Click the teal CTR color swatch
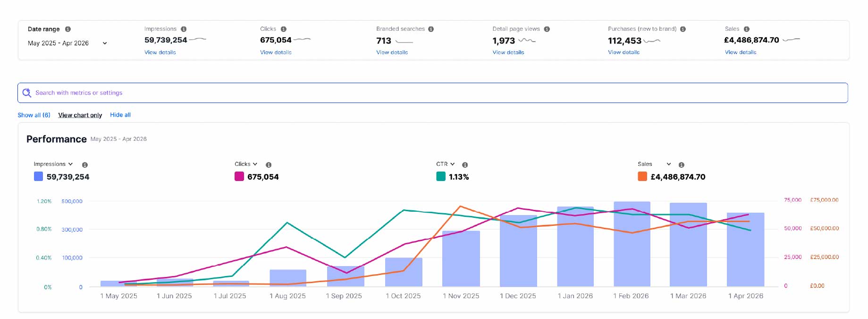Image resolution: width=868 pixels, height=319 pixels. click(x=441, y=176)
